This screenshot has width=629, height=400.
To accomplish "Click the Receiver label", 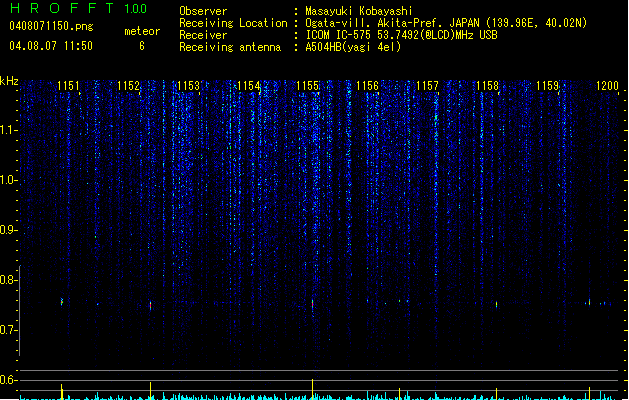I will tap(203, 35).
